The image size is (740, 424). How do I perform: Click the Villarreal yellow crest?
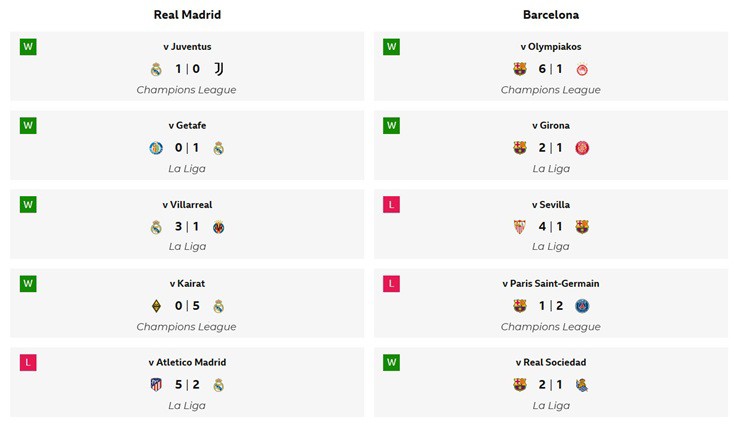tap(218, 227)
